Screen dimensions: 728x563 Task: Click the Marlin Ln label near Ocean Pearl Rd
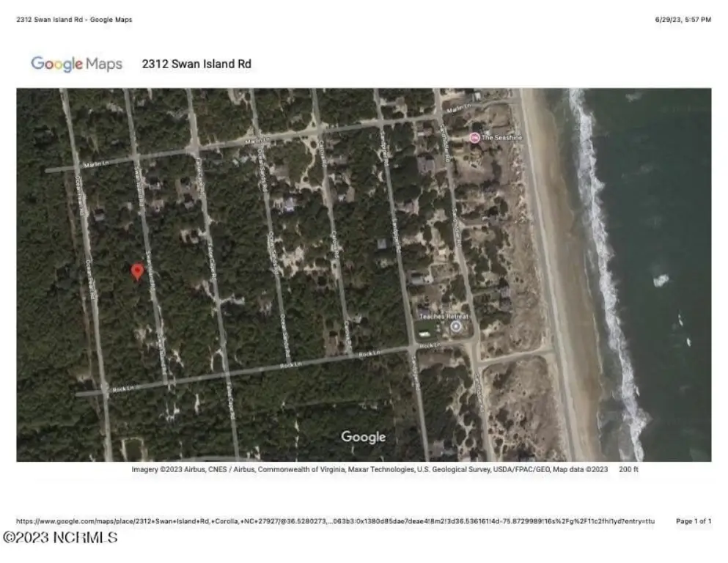click(x=96, y=163)
